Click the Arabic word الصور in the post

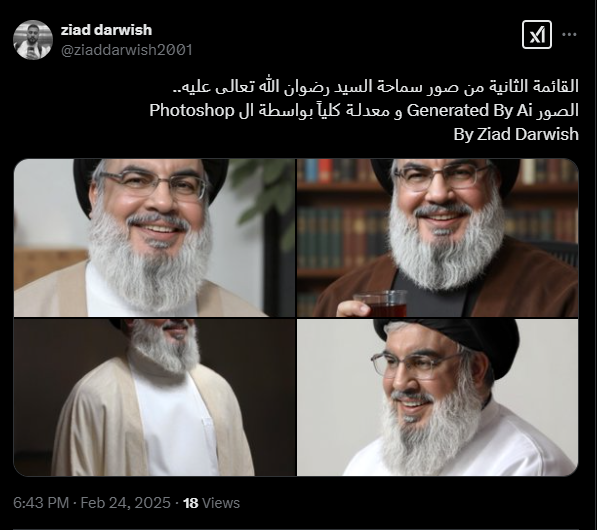point(557,110)
